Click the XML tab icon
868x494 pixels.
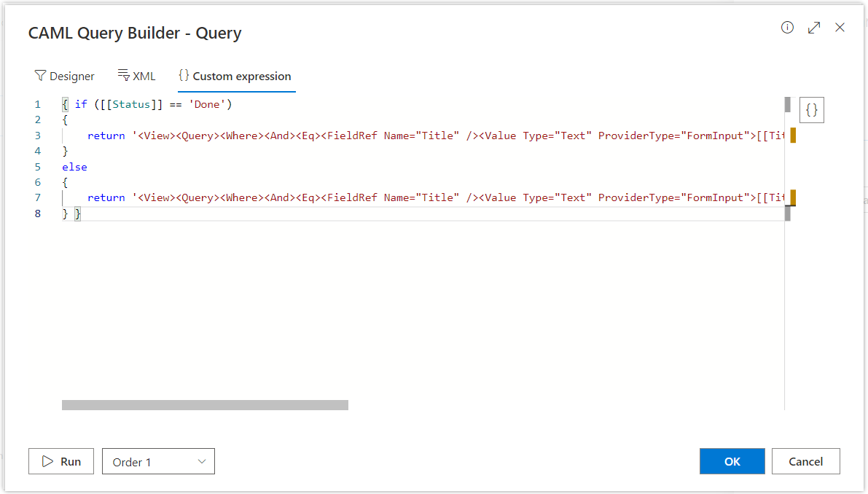point(120,74)
